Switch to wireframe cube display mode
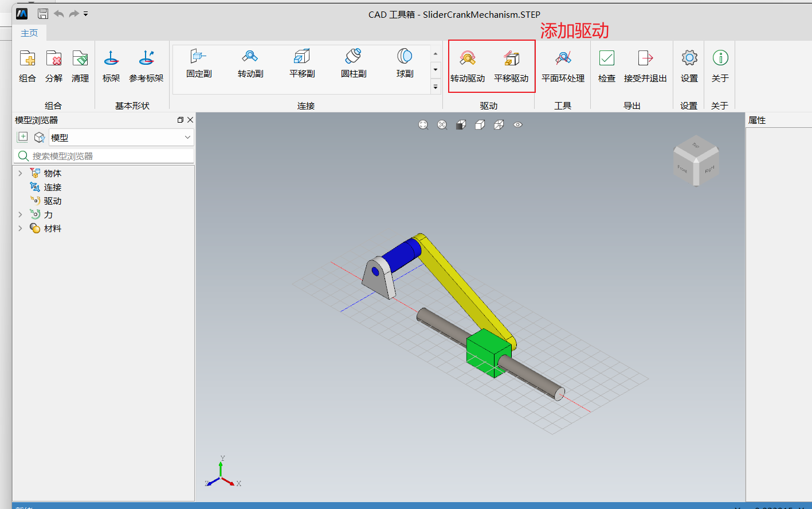This screenshot has width=812, height=509. [x=499, y=125]
